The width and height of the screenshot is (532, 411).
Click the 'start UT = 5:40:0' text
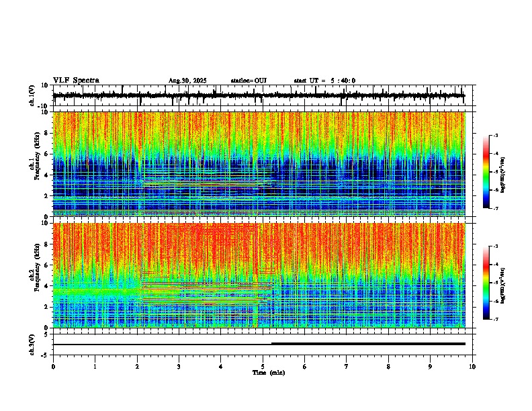click(324, 81)
